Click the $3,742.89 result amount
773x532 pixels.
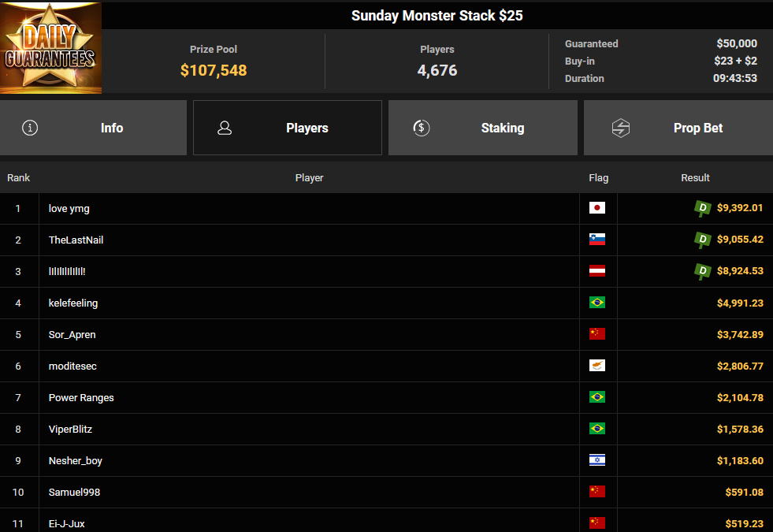(x=740, y=334)
